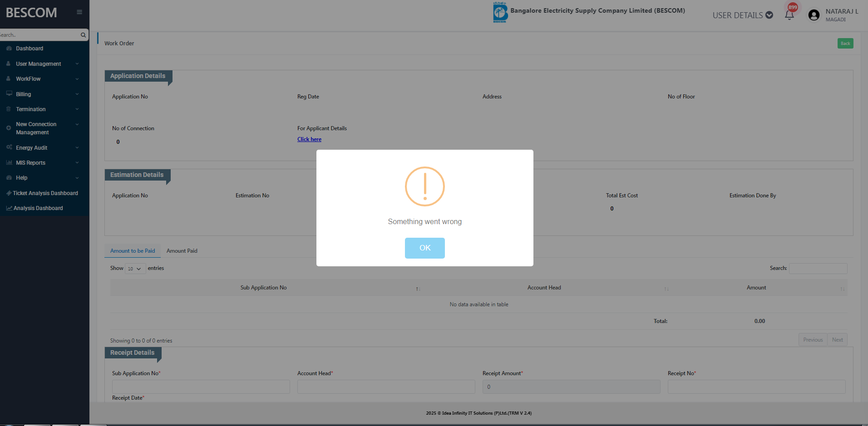Sort by Sub Application No column arrows

[418, 289]
